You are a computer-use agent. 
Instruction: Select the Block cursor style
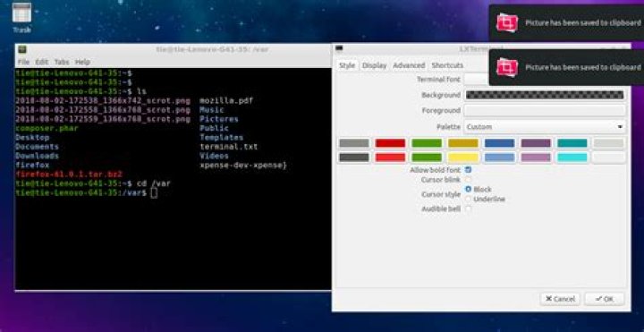468,189
